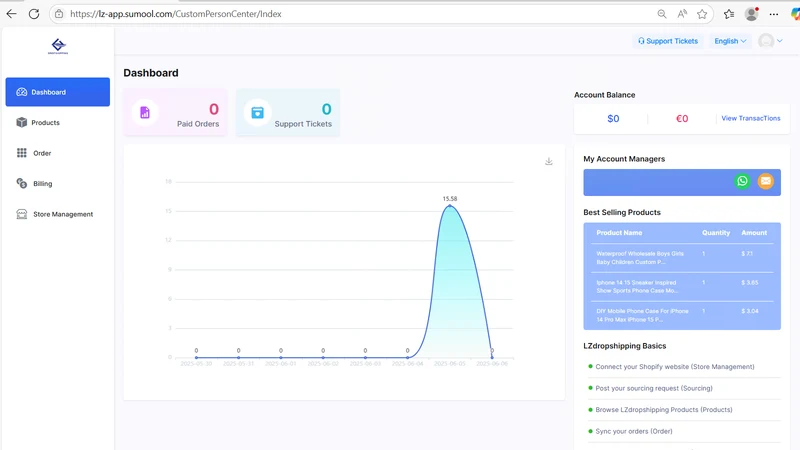Click the Product Name column header
The height and width of the screenshot is (450, 800).
[x=619, y=233]
